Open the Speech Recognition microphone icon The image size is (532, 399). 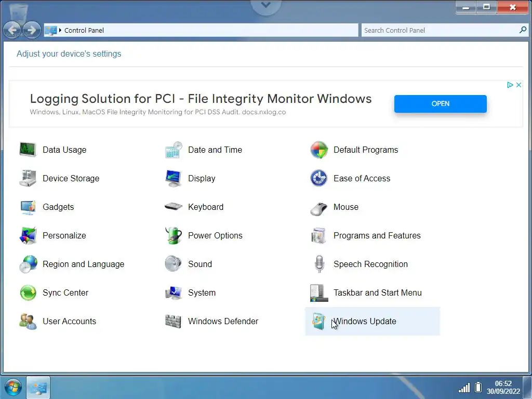(x=319, y=264)
